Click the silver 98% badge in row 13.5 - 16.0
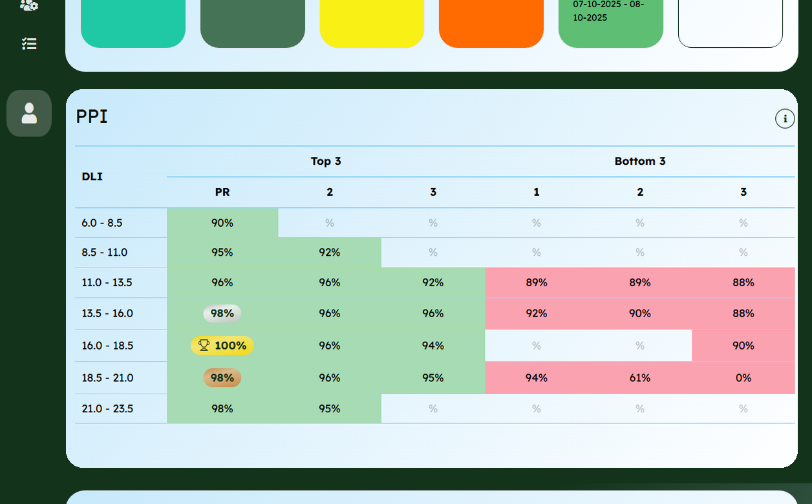The image size is (812, 504). coord(222,313)
